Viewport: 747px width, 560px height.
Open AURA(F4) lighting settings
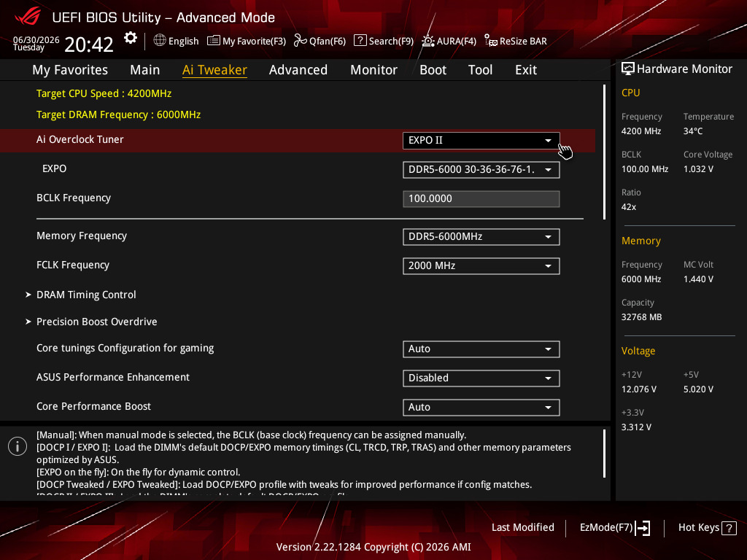coord(449,41)
